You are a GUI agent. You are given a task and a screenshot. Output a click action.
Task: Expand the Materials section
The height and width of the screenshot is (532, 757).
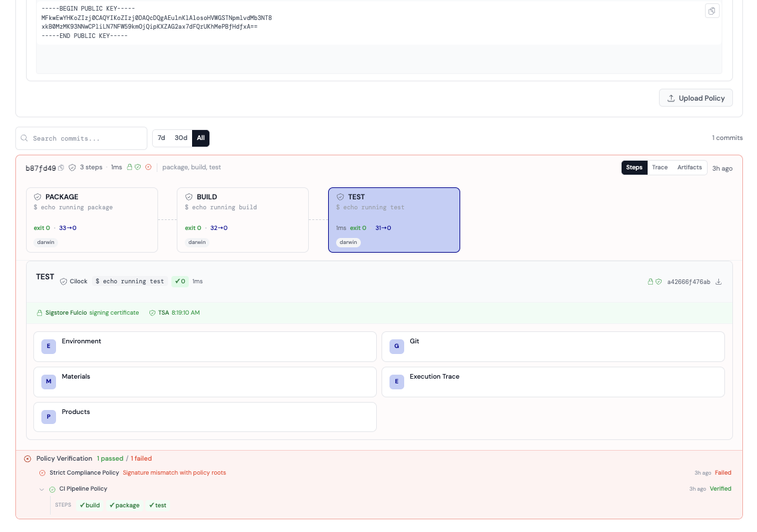click(x=205, y=382)
